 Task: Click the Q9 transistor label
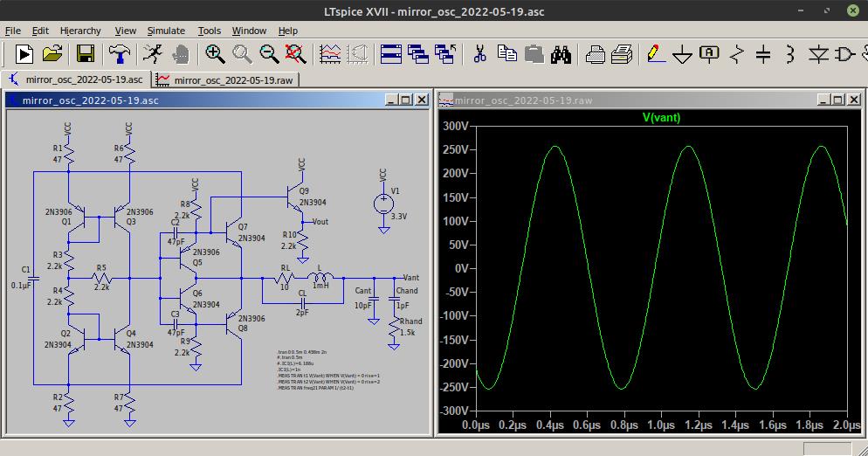(304, 190)
